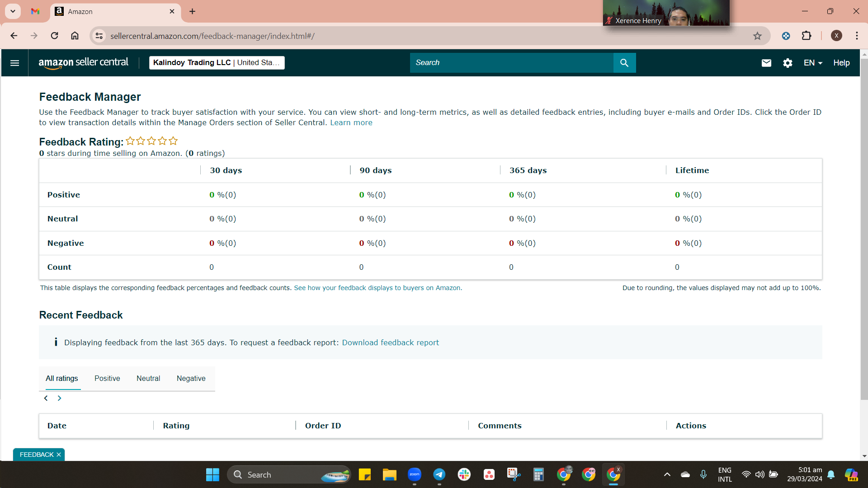Screen dimensions: 868x488
Task: Click the browser address bar URL
Action: pyautogui.click(x=212, y=36)
